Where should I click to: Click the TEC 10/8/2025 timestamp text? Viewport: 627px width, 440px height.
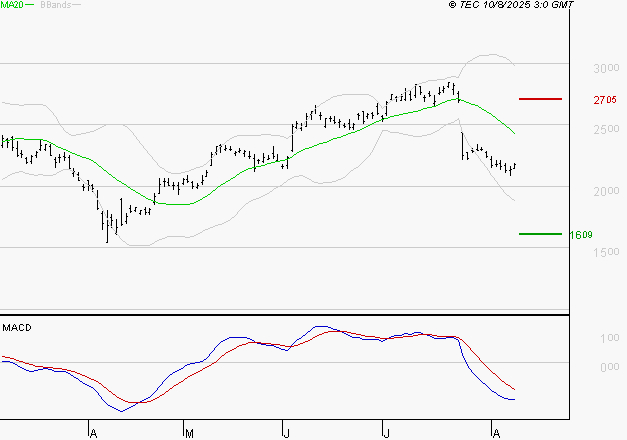tap(511, 5)
